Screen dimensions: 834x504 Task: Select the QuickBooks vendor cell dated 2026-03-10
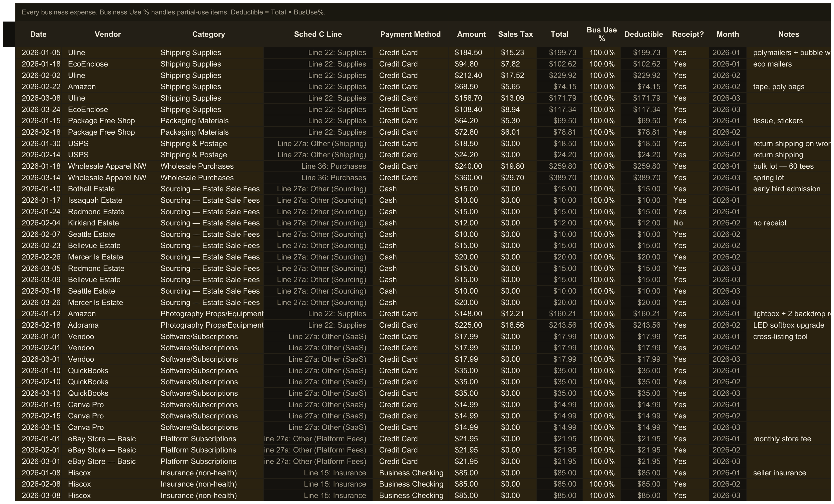pos(108,393)
